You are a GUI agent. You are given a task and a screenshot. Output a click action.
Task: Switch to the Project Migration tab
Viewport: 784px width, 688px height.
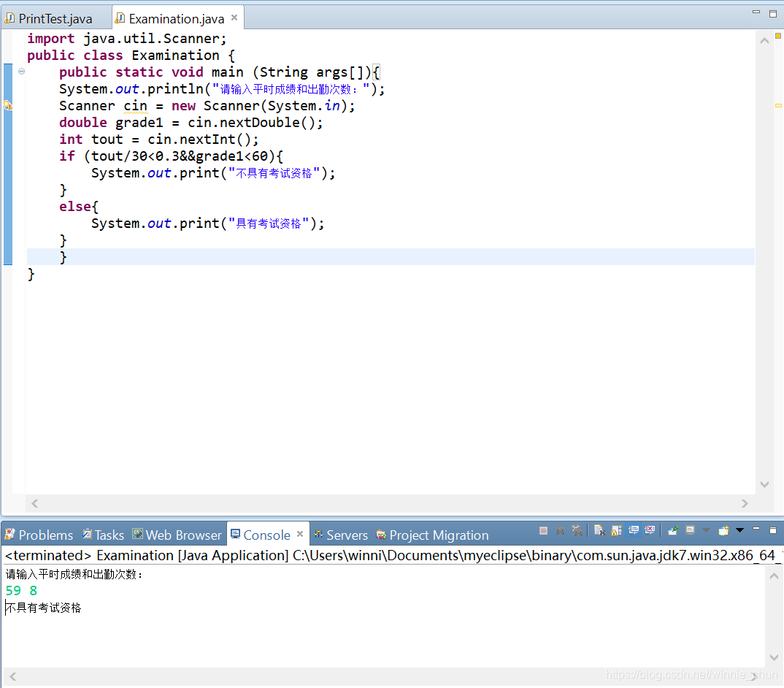click(432, 535)
